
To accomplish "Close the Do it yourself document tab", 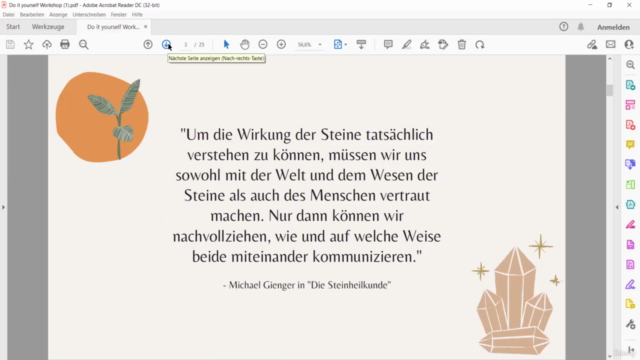I will click(146, 27).
